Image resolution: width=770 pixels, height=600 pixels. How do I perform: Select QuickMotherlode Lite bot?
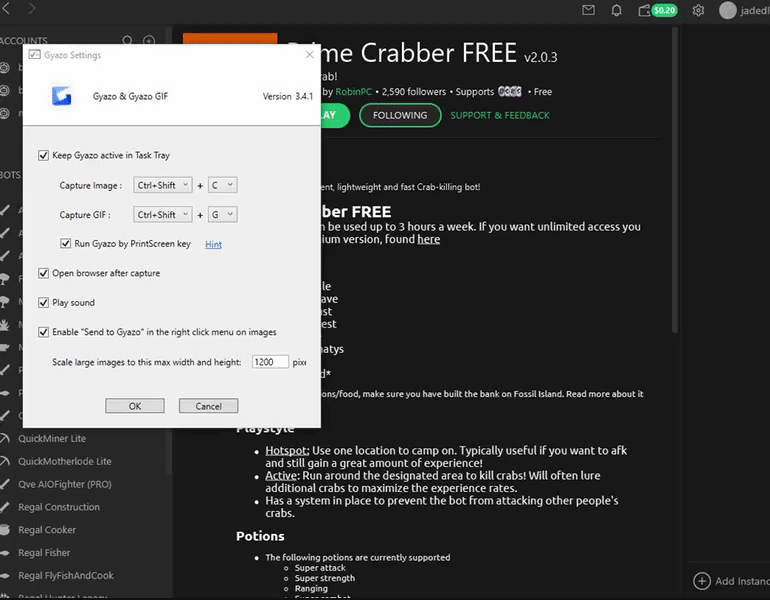(x=65, y=461)
